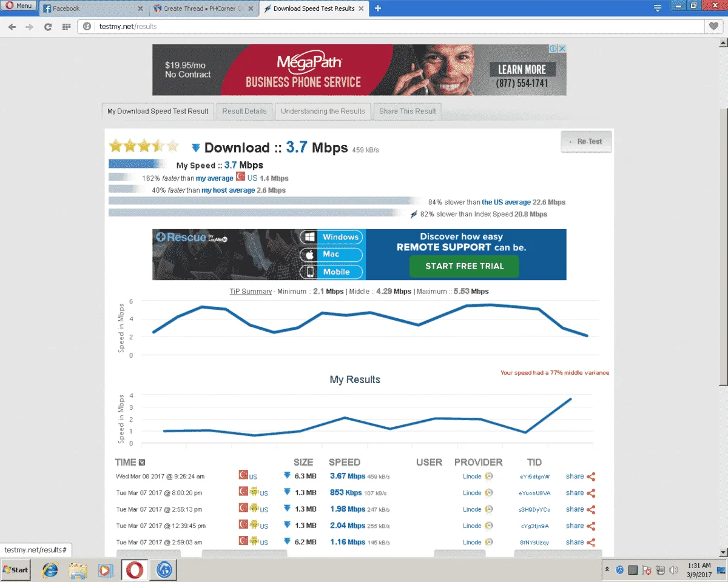Click the 1.16 Mbps speed result

tap(348, 542)
